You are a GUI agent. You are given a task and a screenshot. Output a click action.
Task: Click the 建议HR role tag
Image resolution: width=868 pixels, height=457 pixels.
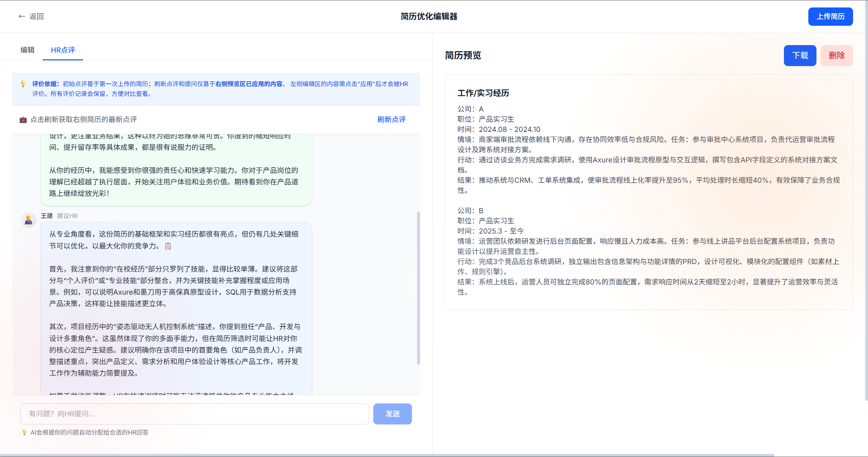coord(67,216)
